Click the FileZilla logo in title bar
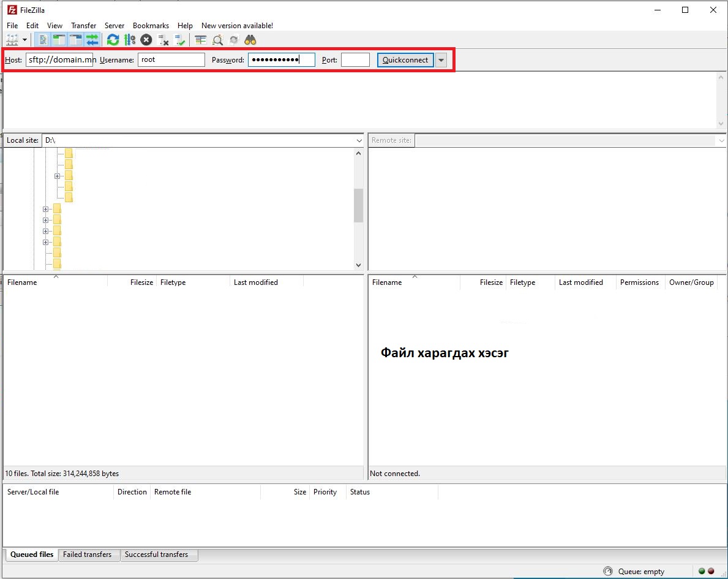The image size is (728, 579). 12,10
